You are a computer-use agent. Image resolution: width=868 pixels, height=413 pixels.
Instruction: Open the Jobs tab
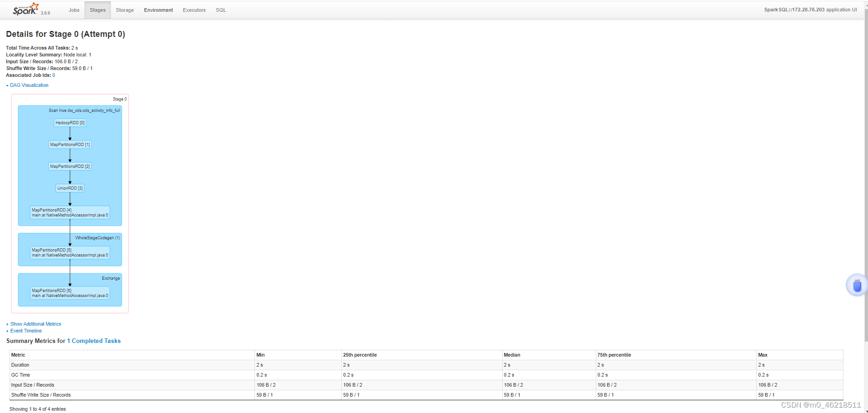74,10
